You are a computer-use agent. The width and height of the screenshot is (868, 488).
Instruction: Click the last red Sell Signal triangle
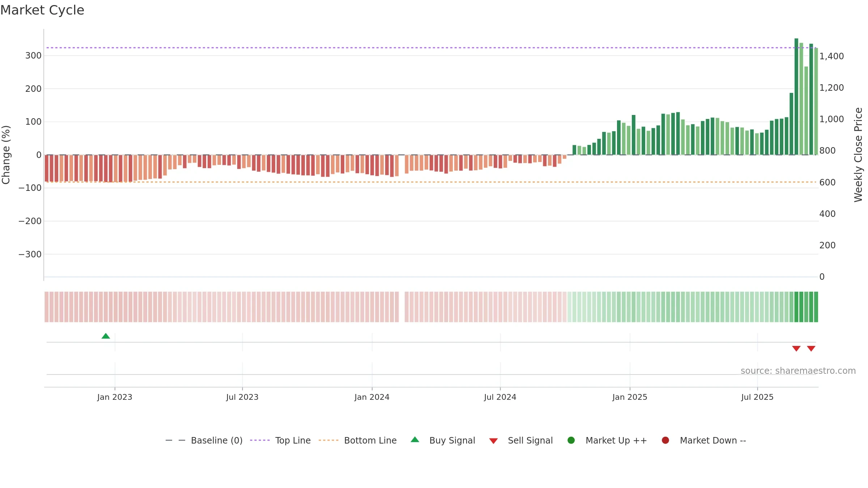click(811, 348)
